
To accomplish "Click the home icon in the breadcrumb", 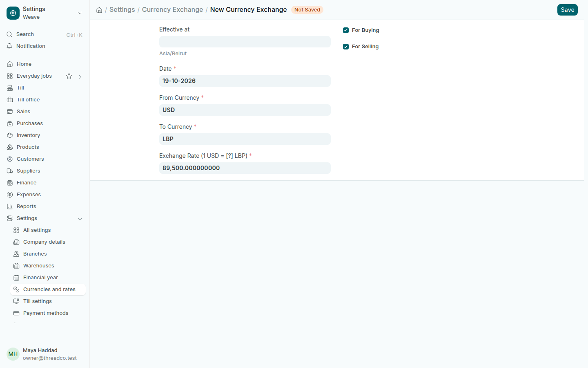I will click(99, 10).
